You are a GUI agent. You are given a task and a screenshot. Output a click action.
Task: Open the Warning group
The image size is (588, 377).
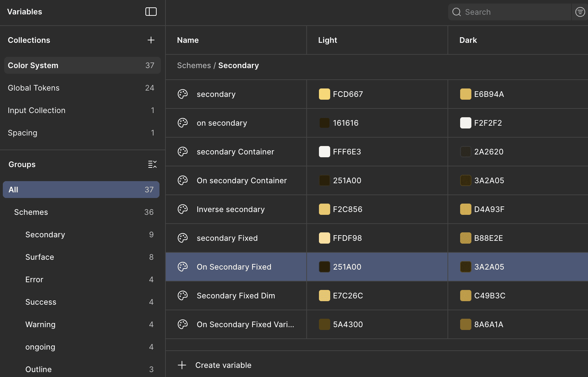tap(40, 324)
